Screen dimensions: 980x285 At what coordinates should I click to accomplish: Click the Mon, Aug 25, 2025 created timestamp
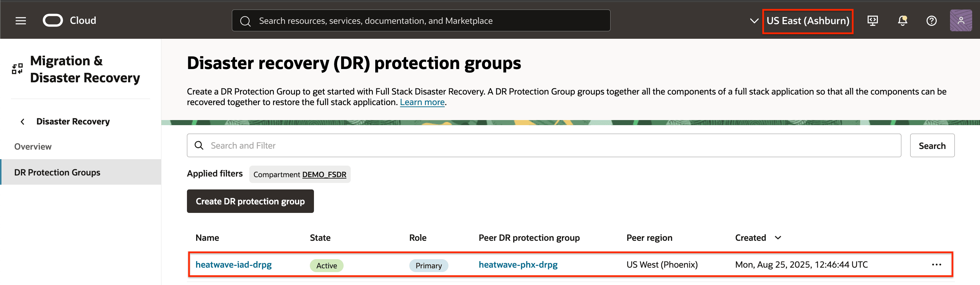pos(801,265)
